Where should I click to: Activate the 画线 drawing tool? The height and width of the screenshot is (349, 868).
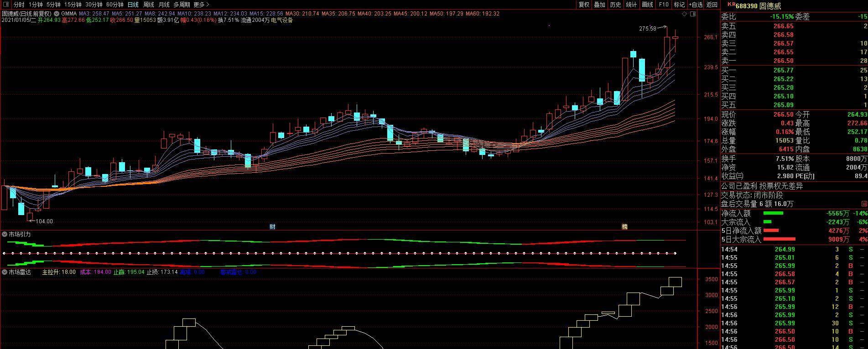click(647, 5)
